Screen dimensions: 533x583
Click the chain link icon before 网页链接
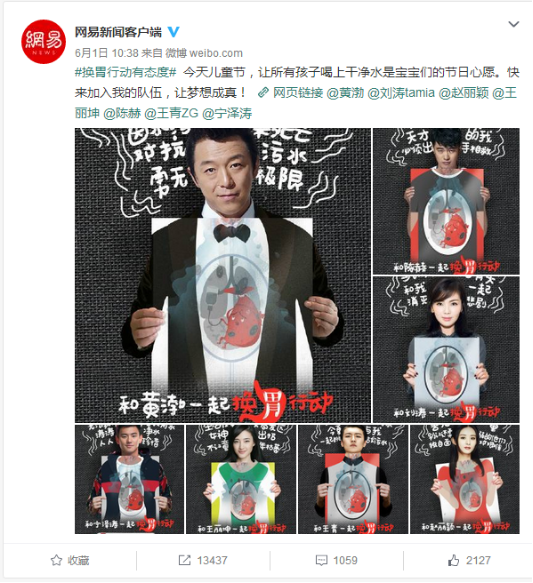pyautogui.click(x=263, y=92)
